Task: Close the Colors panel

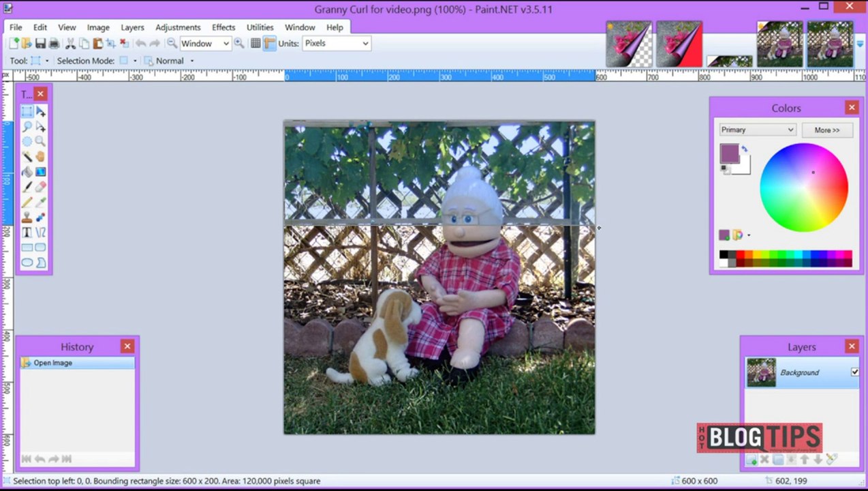Action: point(852,108)
